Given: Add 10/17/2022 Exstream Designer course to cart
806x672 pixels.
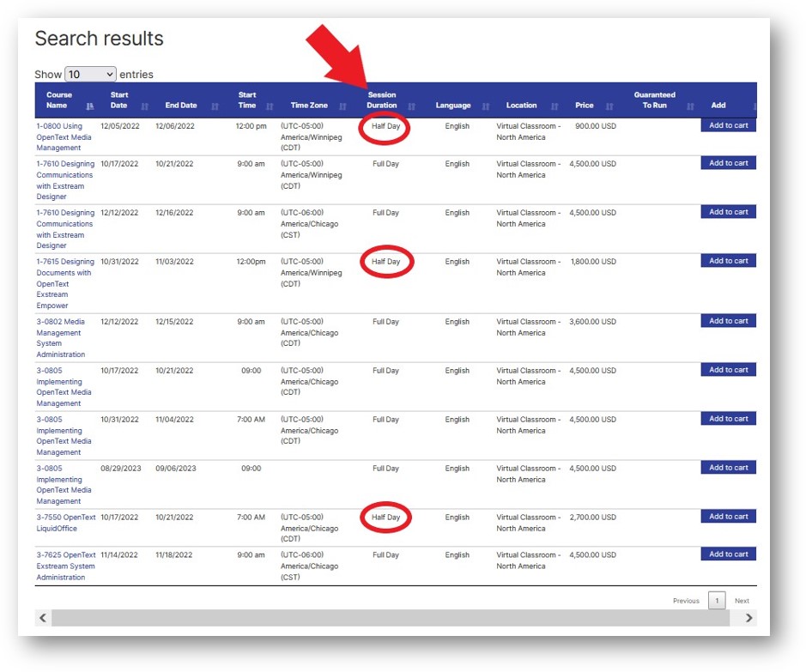Looking at the screenshot, I should coord(729,163).
